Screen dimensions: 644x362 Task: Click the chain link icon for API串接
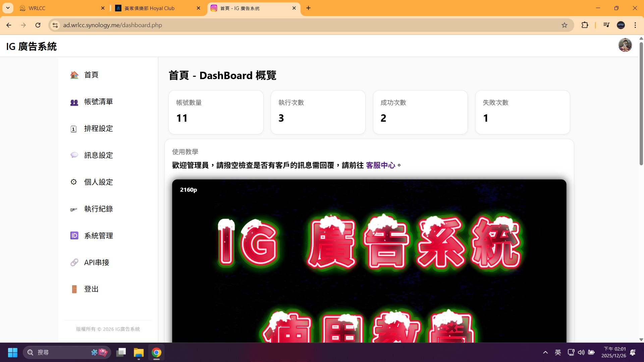(x=74, y=262)
